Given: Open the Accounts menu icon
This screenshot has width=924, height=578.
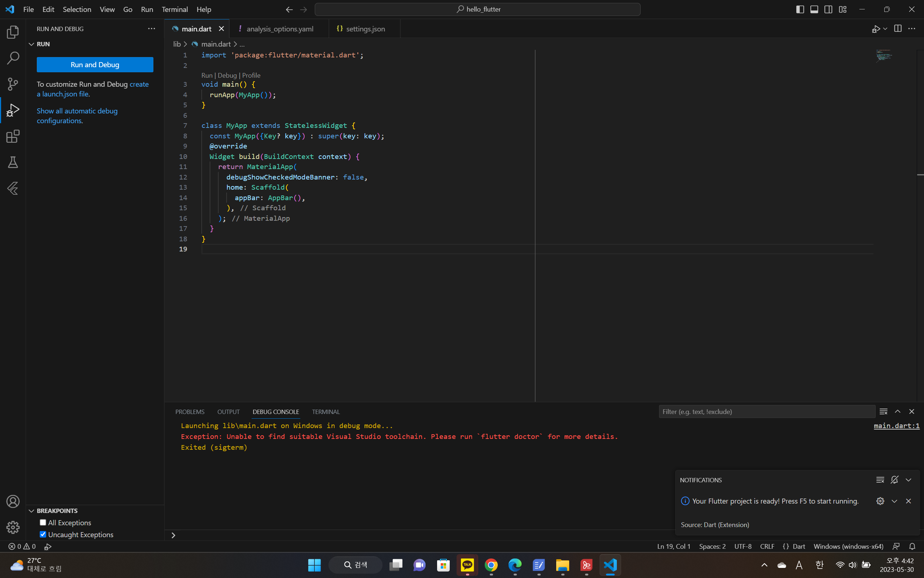Looking at the screenshot, I should (13, 501).
